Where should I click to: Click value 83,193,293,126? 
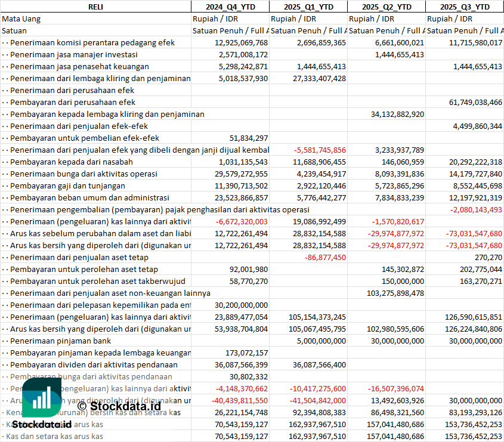pos(475,412)
